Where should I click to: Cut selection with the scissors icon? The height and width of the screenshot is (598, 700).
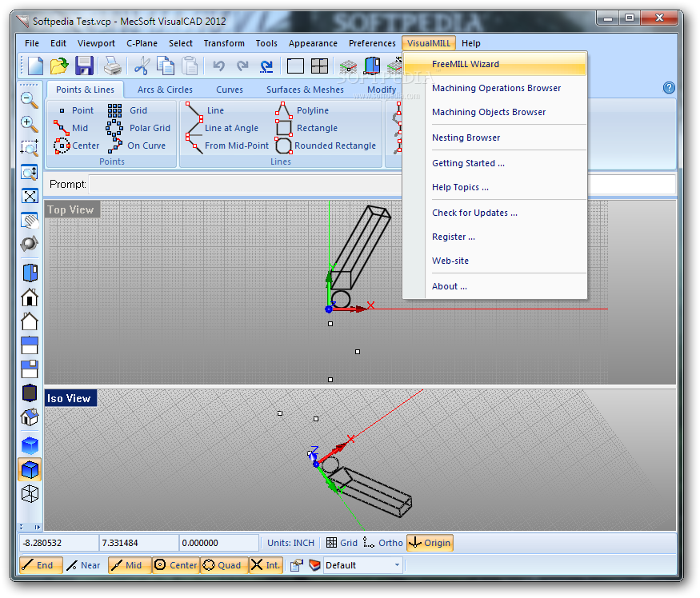(x=142, y=66)
